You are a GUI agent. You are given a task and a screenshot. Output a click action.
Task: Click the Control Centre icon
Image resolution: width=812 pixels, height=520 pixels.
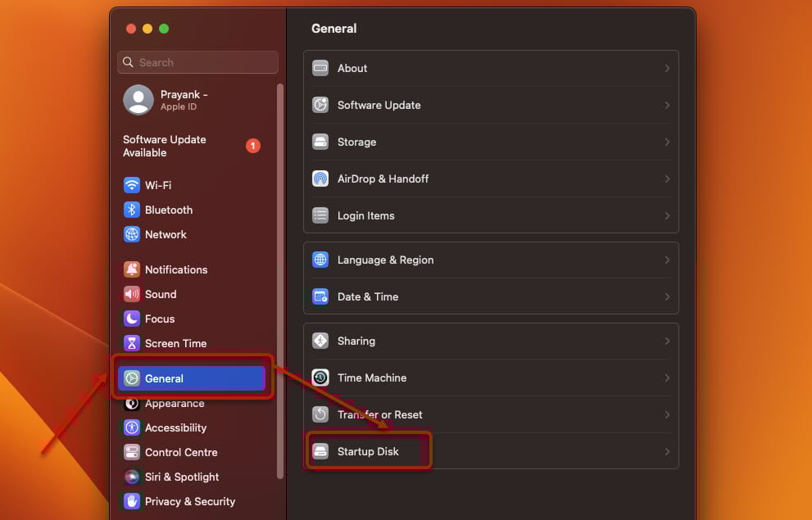(132, 452)
